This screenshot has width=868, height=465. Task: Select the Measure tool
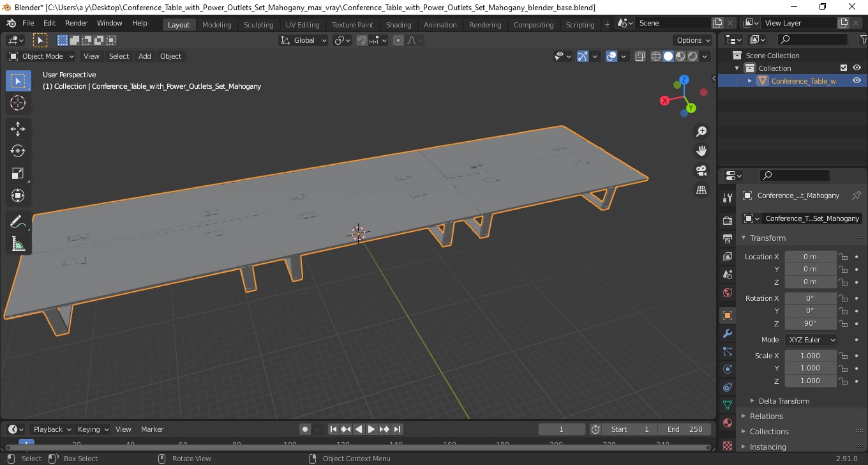[18, 243]
